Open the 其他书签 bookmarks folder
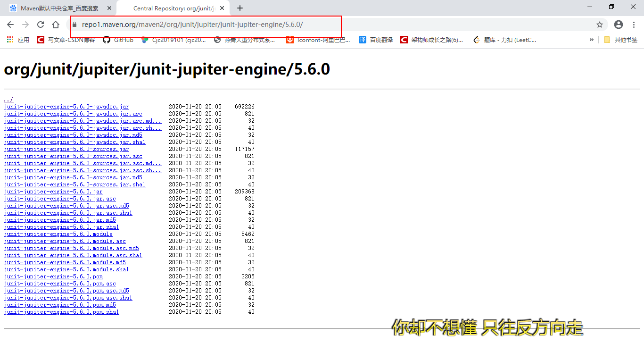 pyautogui.click(x=620, y=40)
